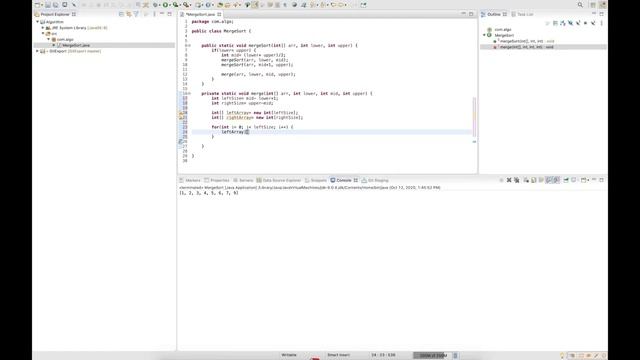
Task: Click the Clear Console icon
Action: coord(526,180)
